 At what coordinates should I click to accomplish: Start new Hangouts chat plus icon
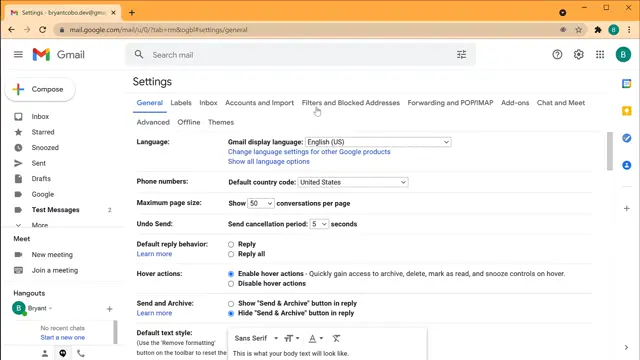point(109,309)
